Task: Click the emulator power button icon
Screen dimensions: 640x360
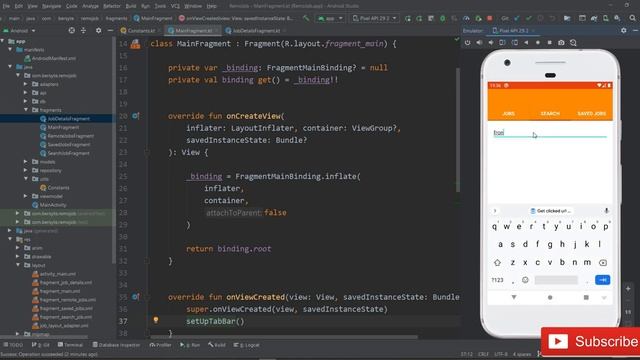Action: pos(468,42)
